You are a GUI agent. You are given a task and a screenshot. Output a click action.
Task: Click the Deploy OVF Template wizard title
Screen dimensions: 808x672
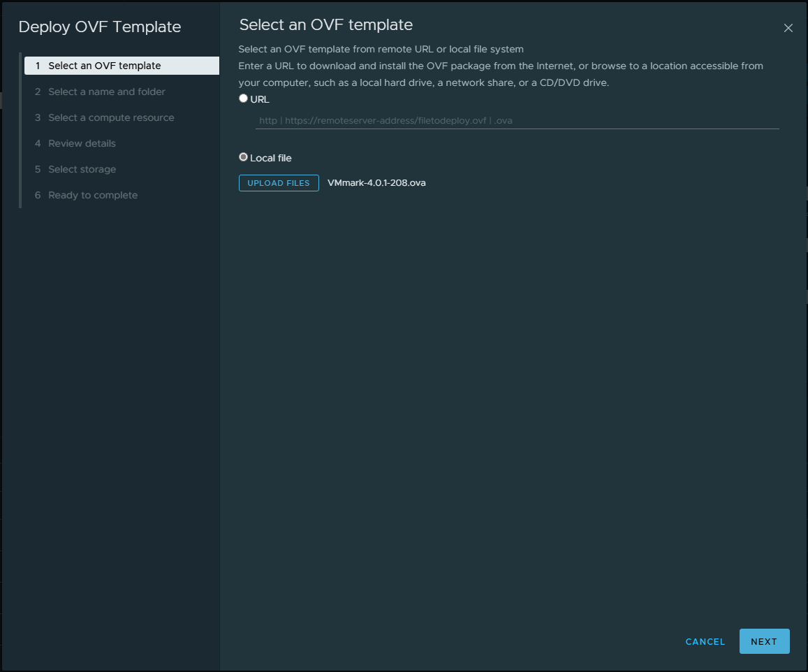point(100,27)
